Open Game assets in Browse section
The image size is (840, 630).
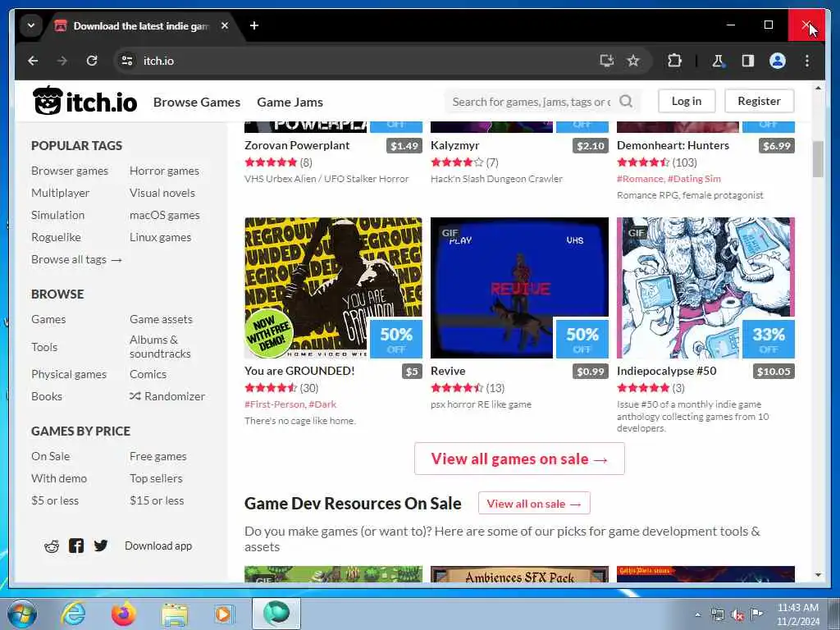[161, 319]
